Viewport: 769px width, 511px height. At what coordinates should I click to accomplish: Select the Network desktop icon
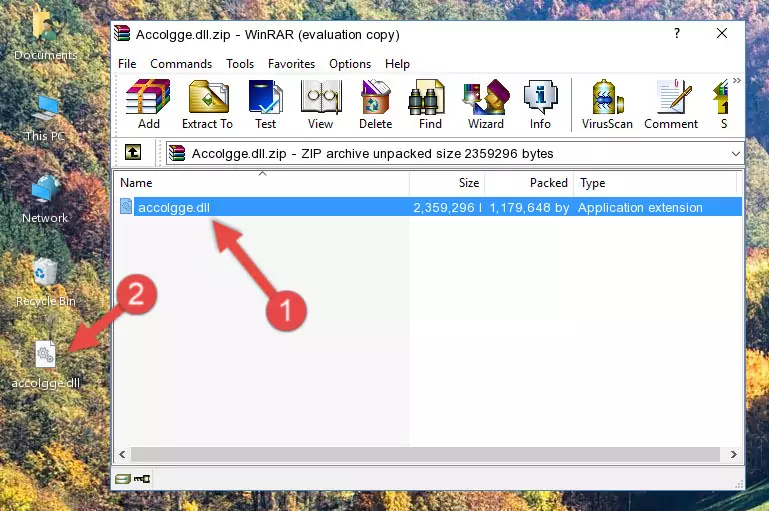[x=45, y=199]
